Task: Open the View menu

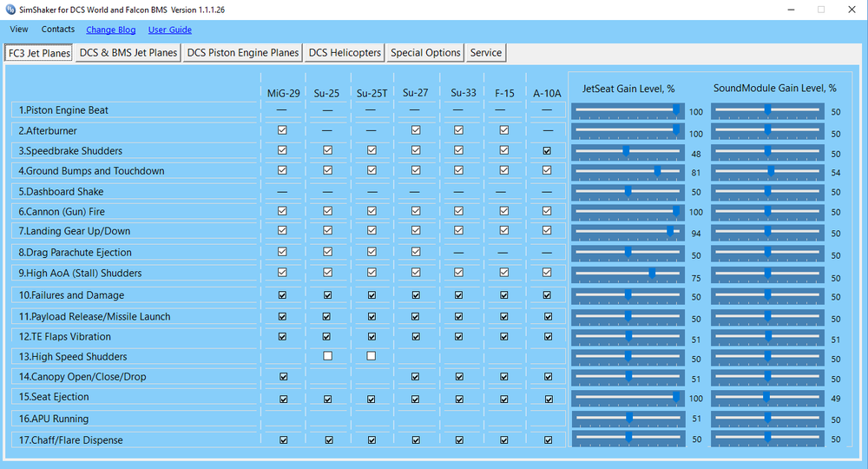Action: (x=19, y=30)
